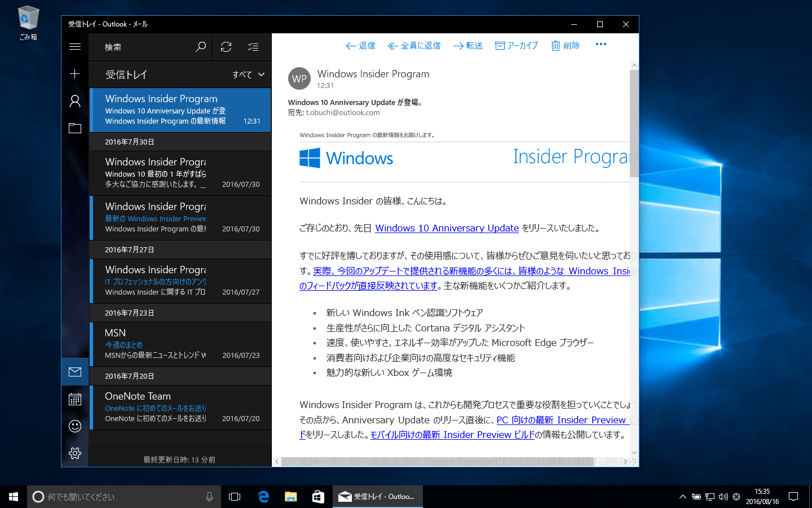
Task: Open the Store from taskbar
Action: (318, 497)
